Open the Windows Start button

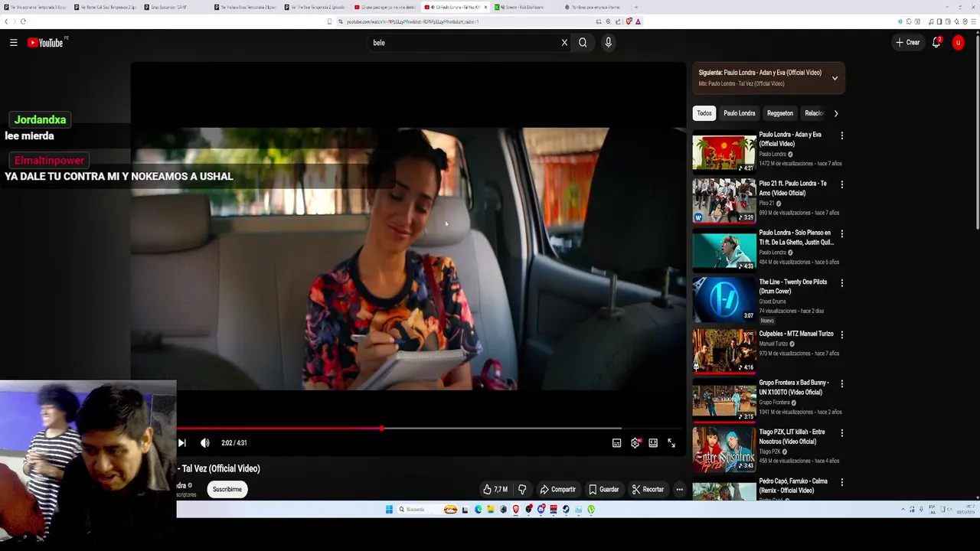coord(389,509)
